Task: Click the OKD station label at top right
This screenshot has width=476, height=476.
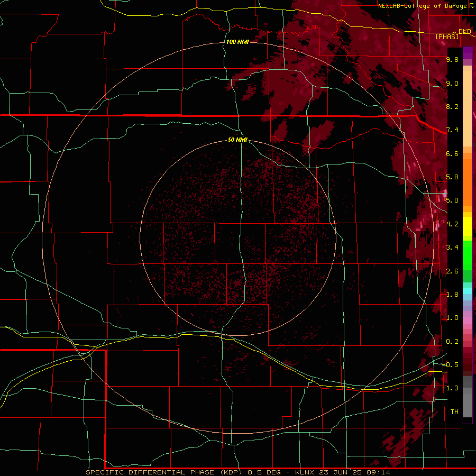Action: (x=464, y=31)
